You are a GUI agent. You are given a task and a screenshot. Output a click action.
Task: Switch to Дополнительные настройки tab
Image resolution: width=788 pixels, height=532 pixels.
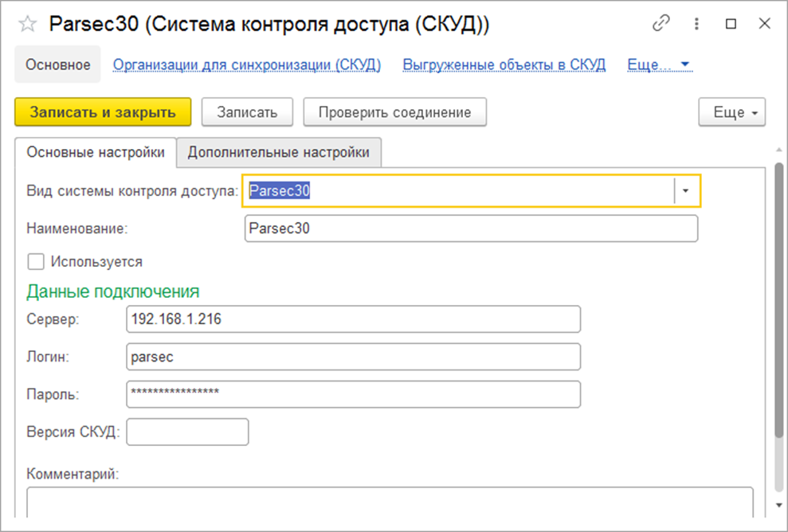[279, 152]
